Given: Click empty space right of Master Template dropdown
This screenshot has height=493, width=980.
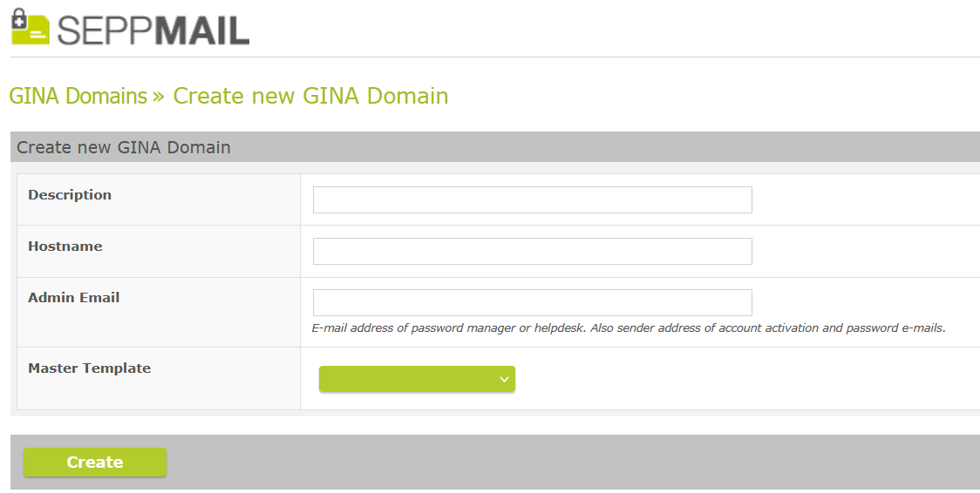Looking at the screenshot, I should click(741, 379).
